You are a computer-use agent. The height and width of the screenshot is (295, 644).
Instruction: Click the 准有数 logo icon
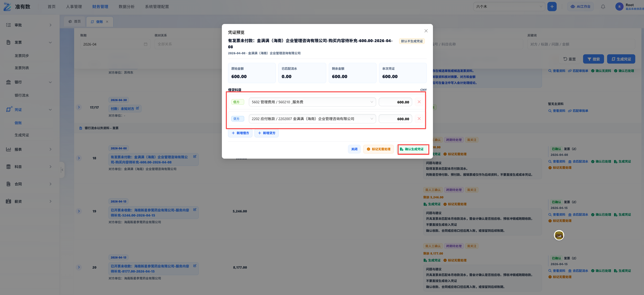coord(7,7)
